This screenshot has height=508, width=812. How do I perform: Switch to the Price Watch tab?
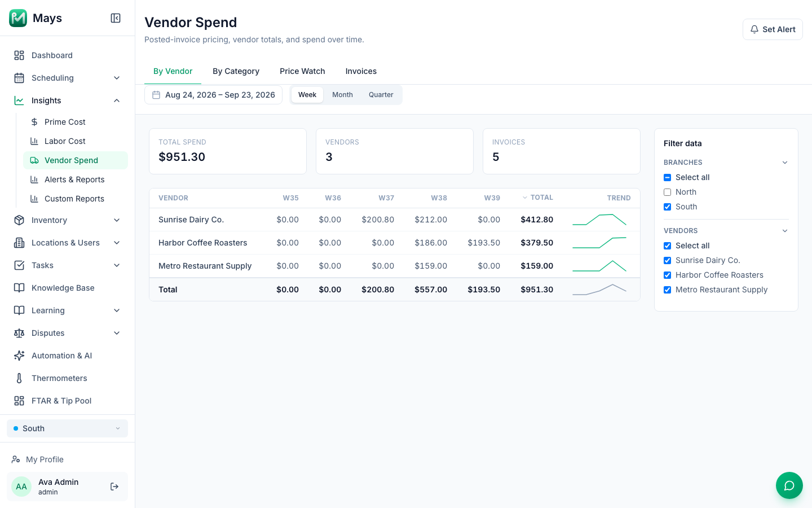302,71
